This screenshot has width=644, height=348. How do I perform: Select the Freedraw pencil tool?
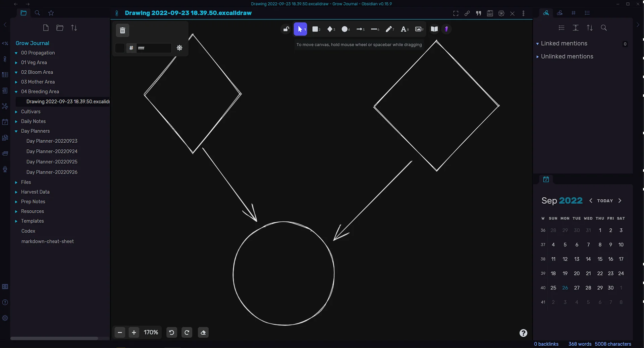[389, 29]
